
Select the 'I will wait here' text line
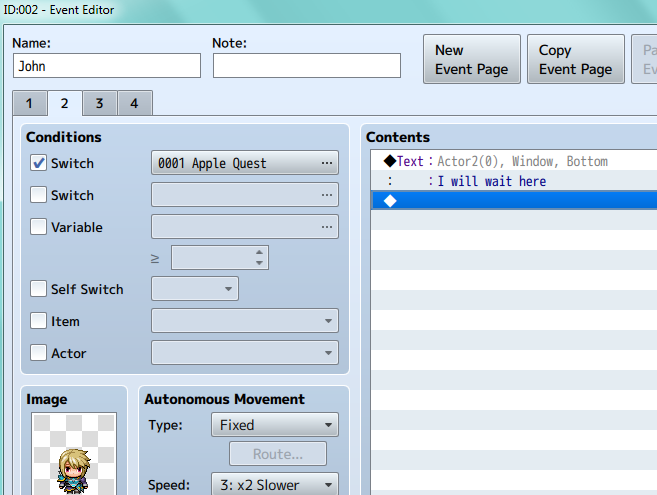pos(514,181)
